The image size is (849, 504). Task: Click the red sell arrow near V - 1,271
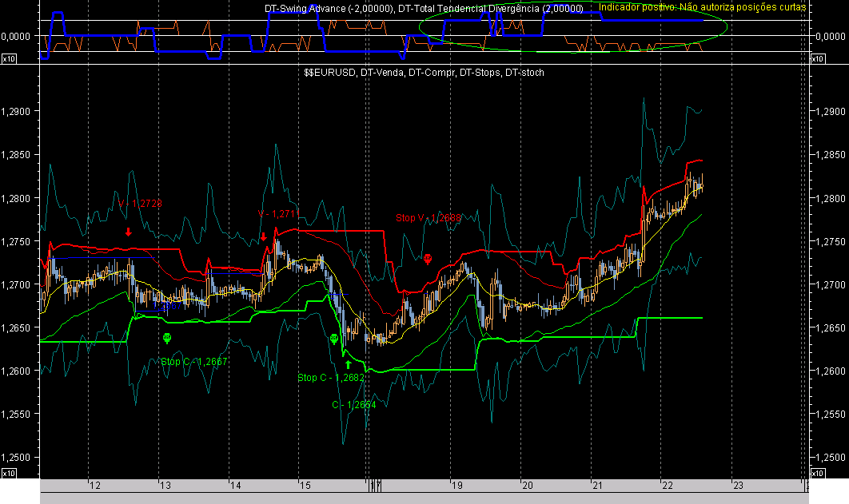coord(264,236)
